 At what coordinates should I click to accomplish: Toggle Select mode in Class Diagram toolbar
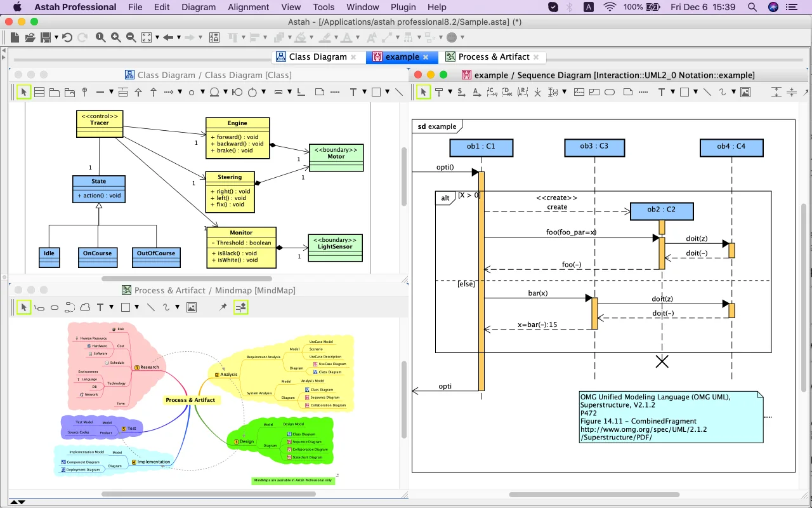(23, 92)
